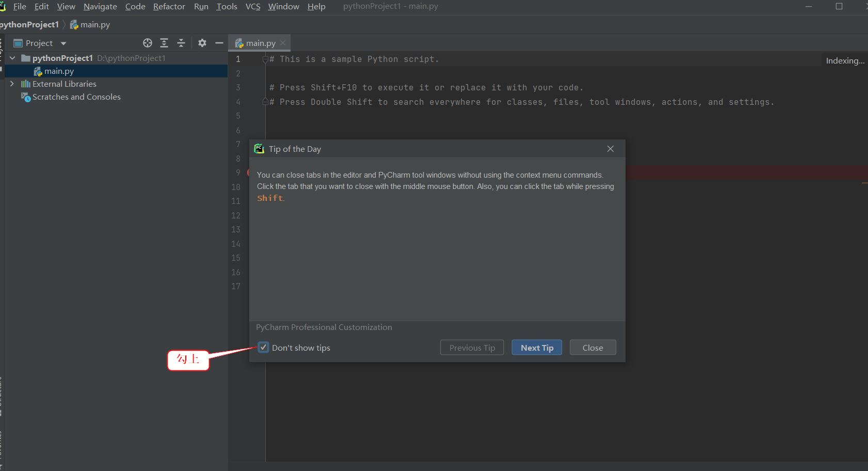Screen dimensions: 868x471
Task: Collapse the pythonProject1 tree node
Action: pyautogui.click(x=12, y=58)
